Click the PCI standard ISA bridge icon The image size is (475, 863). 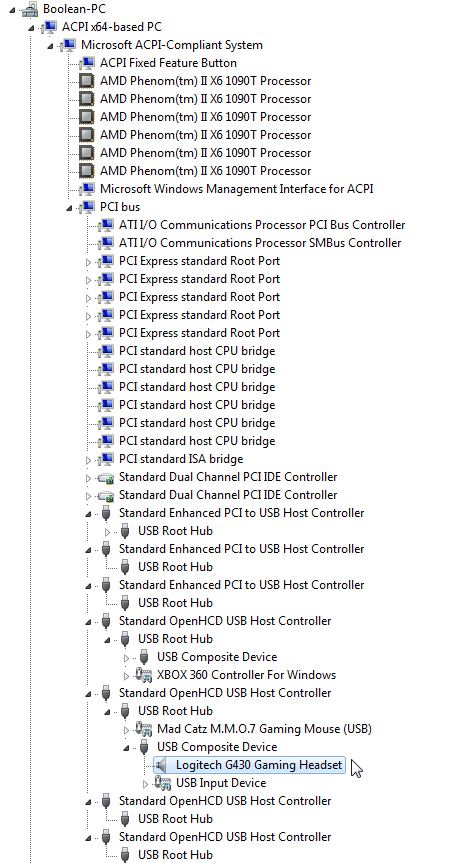click(x=106, y=459)
